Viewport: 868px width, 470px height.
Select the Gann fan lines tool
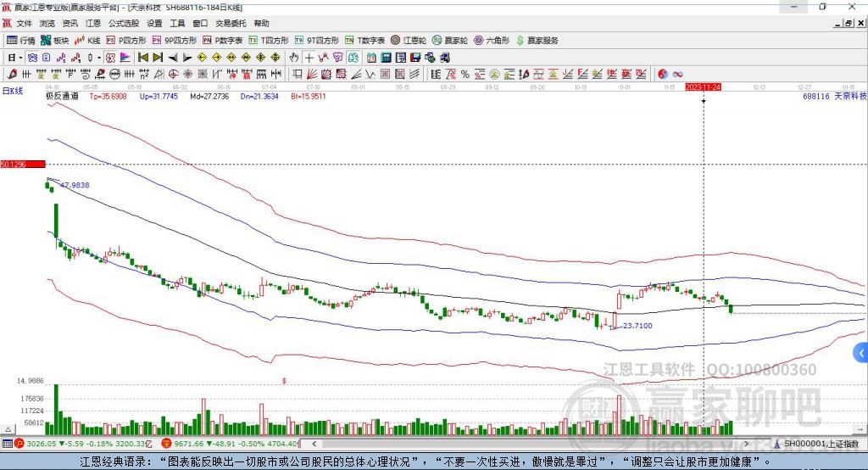click(313, 74)
